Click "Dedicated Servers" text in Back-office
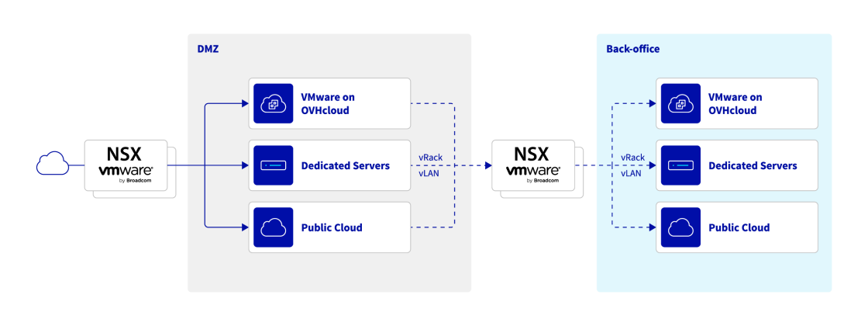 tap(753, 165)
